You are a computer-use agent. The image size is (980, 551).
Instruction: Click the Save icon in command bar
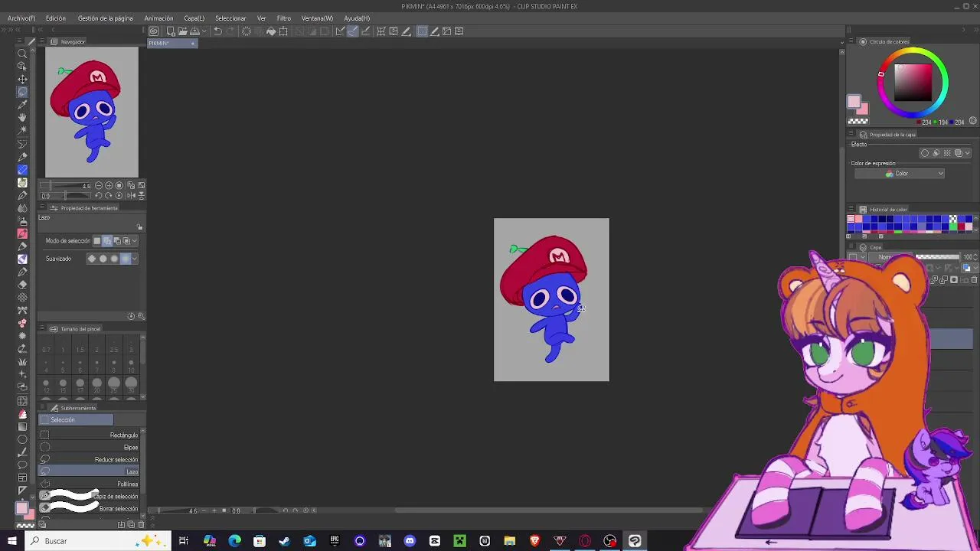(194, 31)
